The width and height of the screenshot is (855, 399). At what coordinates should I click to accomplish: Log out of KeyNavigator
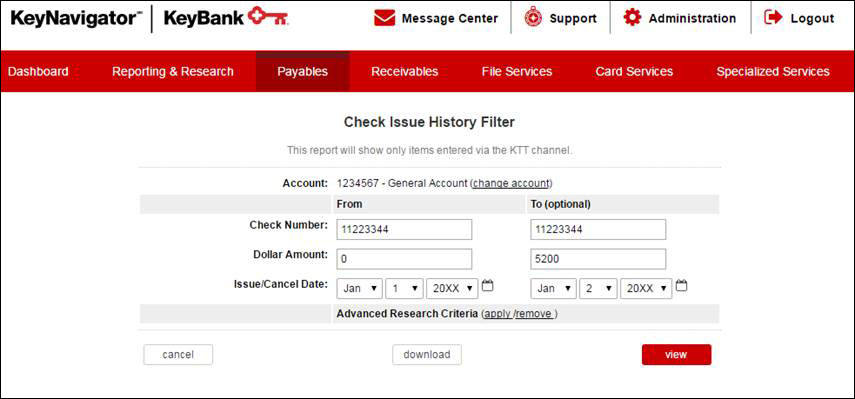pos(812,19)
